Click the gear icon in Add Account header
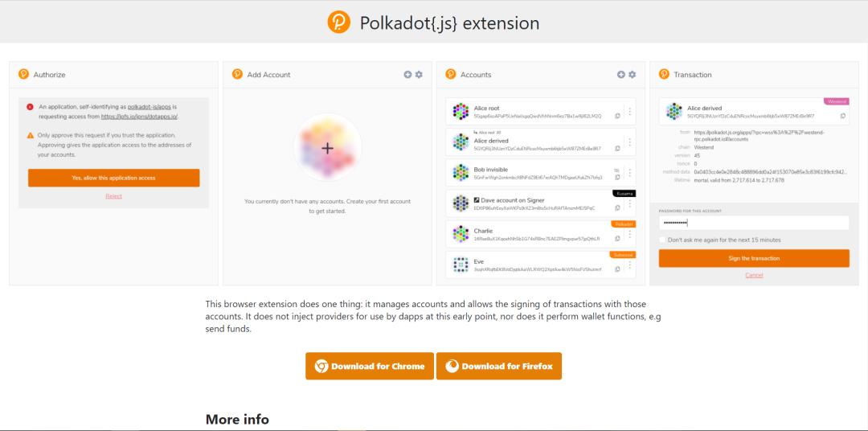 coord(418,75)
